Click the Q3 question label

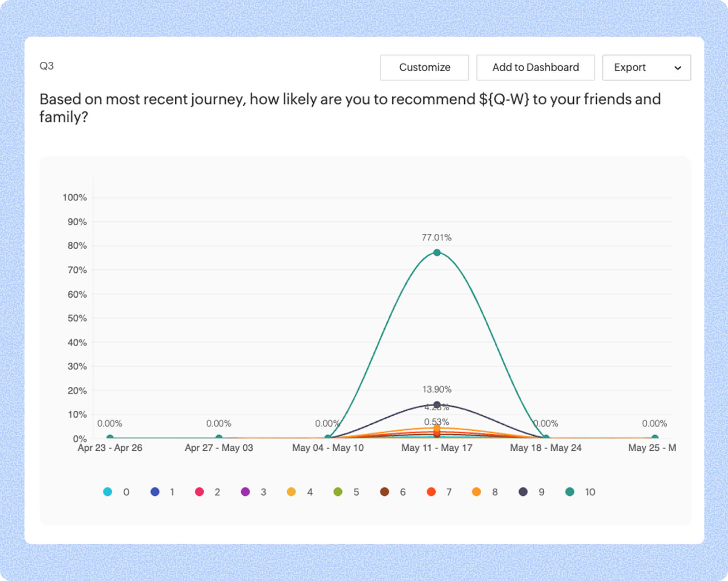(47, 65)
